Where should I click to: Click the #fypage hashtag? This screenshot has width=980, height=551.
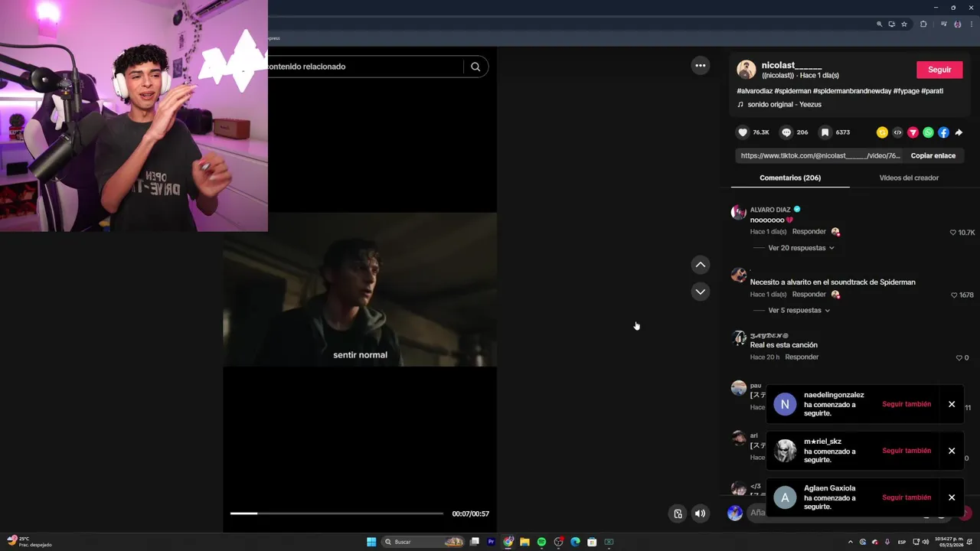click(x=906, y=91)
